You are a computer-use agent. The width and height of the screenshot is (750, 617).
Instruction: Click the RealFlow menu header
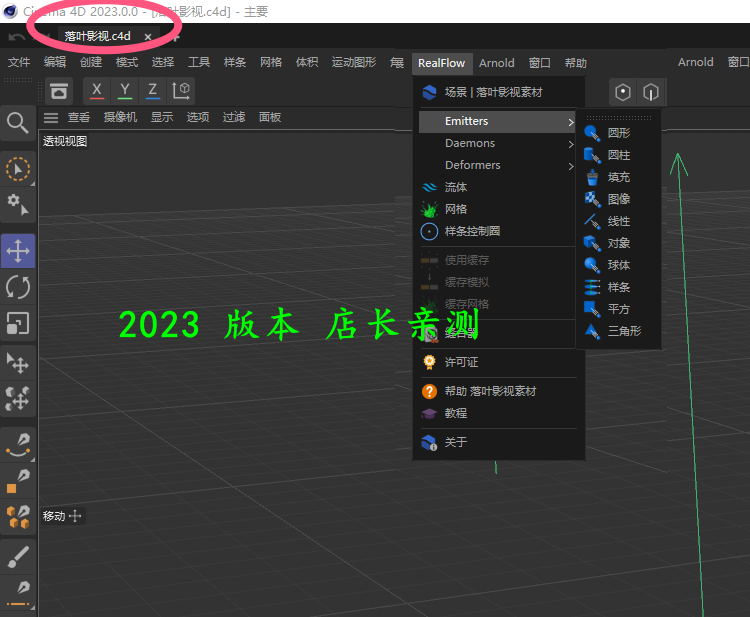(441, 63)
